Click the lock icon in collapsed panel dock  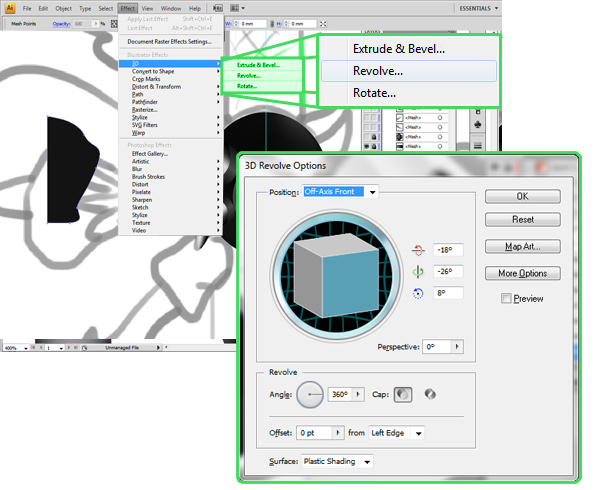(x=478, y=112)
